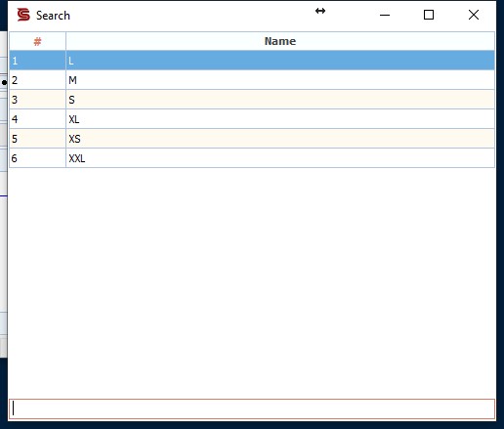Choose the S entry in the list

(x=252, y=100)
